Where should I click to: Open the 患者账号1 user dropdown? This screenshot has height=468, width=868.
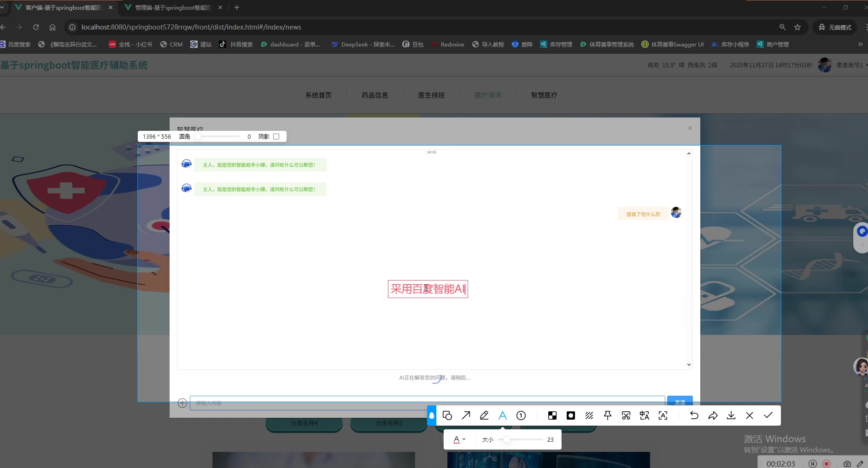843,65
